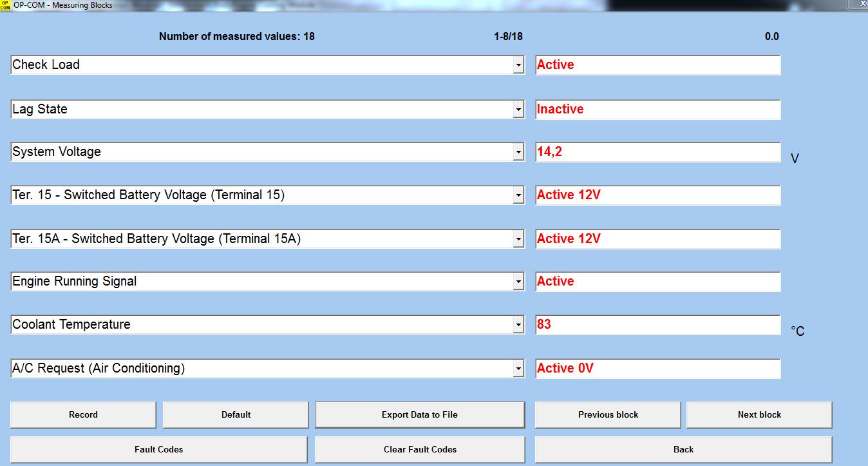The image size is (868, 466).
Task: Open the Coolant Temperature dropdown arrow
Action: (x=518, y=325)
